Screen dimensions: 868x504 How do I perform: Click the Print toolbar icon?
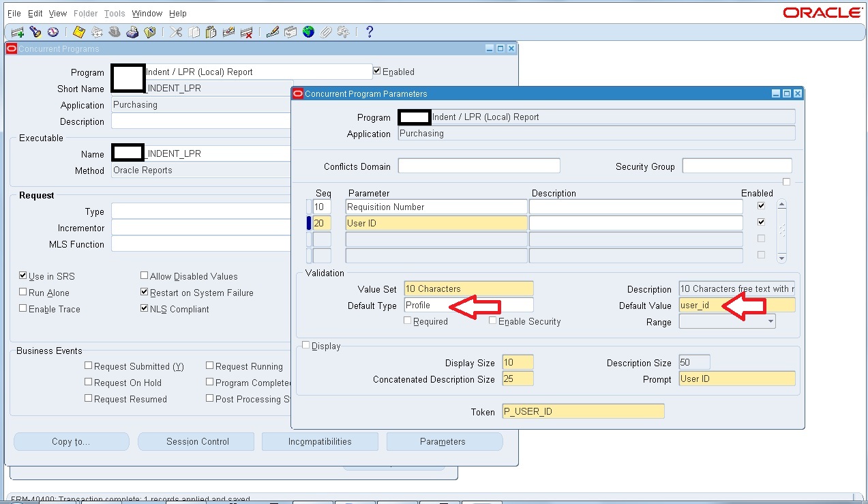[132, 31]
